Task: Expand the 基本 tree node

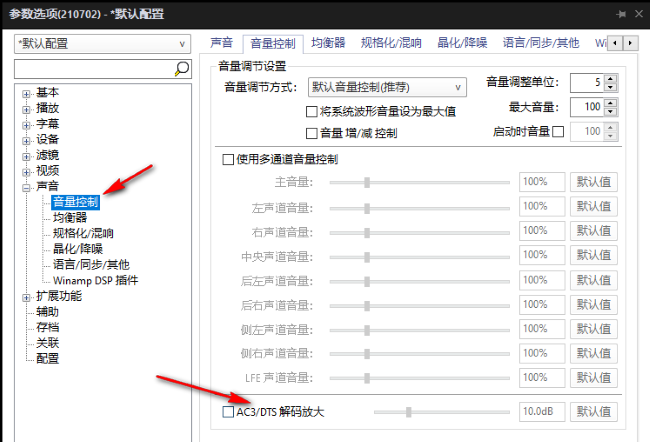Action: click(x=26, y=93)
